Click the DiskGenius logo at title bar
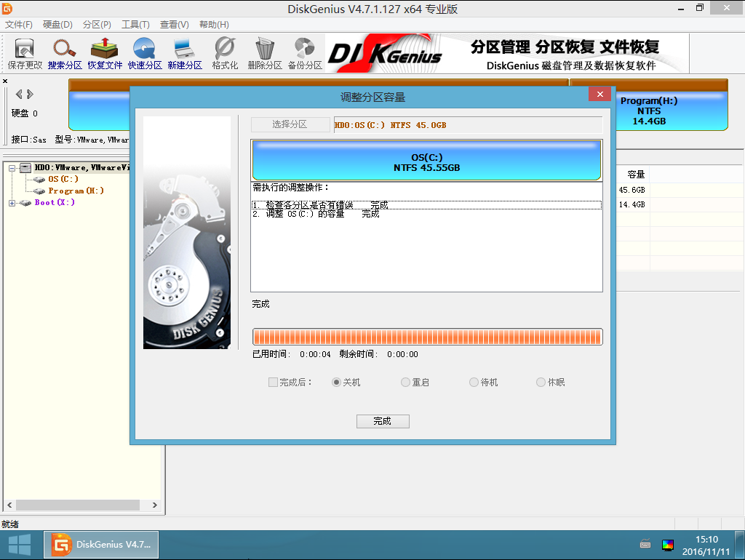Viewport: 745px width, 560px height. [7, 8]
